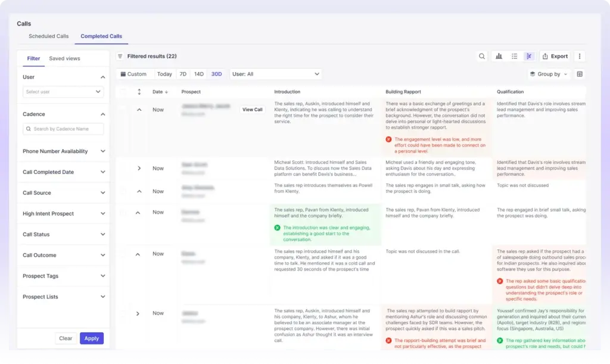Open the search icon in the results toolbar
The image size is (610, 364).
[x=482, y=55]
